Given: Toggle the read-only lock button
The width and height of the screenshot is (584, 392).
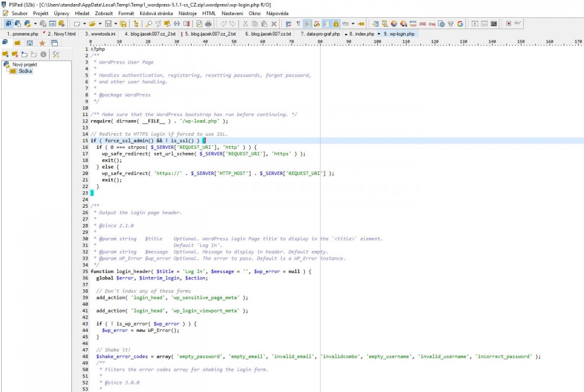Looking at the screenshot, I should (336, 24).
